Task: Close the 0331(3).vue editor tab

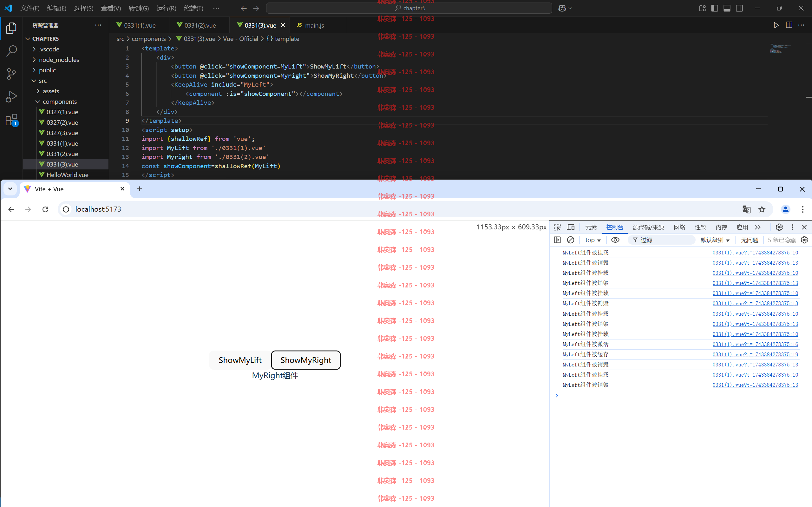Action: point(283,25)
